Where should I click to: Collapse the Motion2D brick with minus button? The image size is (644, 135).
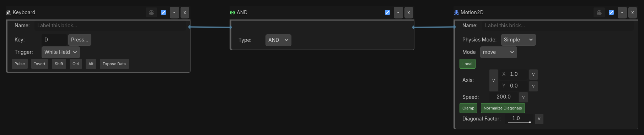pyautogui.click(x=622, y=12)
